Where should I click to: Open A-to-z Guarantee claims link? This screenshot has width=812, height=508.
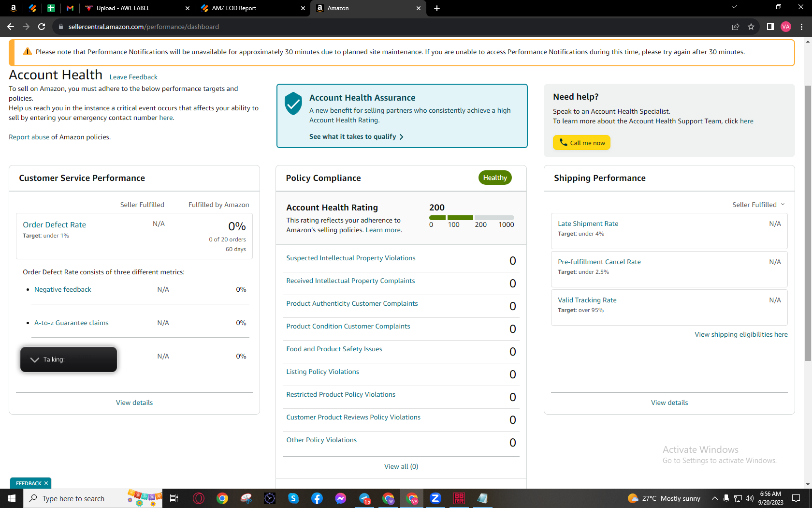72,323
